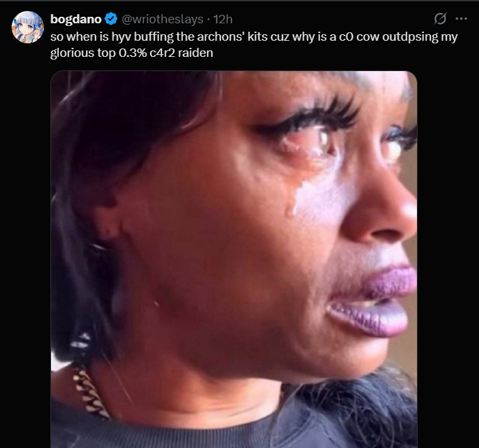The width and height of the screenshot is (479, 448).
Task: Click the 12h post timestamp
Action: coord(223,19)
